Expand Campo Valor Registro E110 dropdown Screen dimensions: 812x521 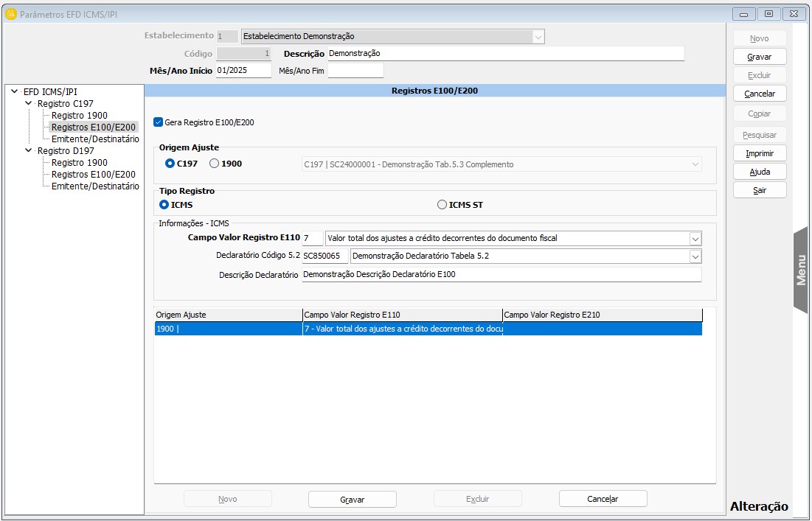pyautogui.click(x=695, y=238)
